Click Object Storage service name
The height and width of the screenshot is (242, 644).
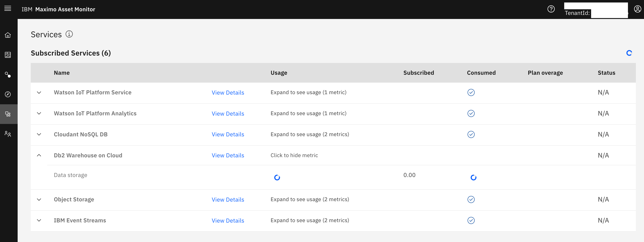click(x=74, y=199)
